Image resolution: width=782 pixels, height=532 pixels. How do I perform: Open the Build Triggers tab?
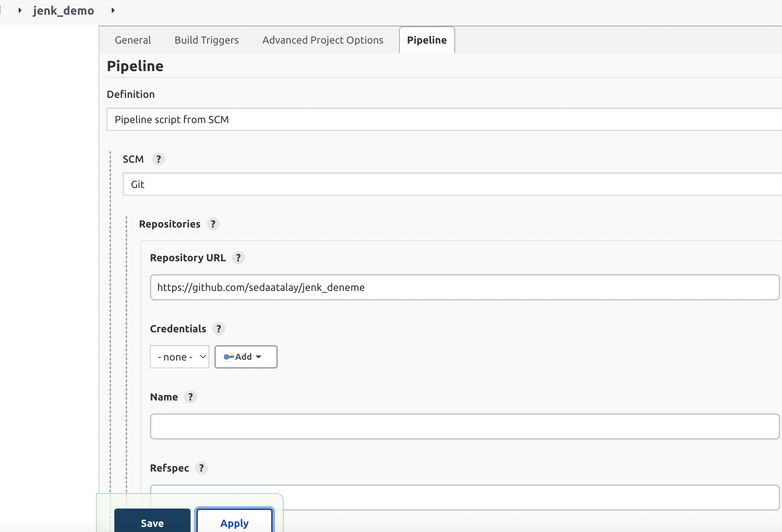206,40
